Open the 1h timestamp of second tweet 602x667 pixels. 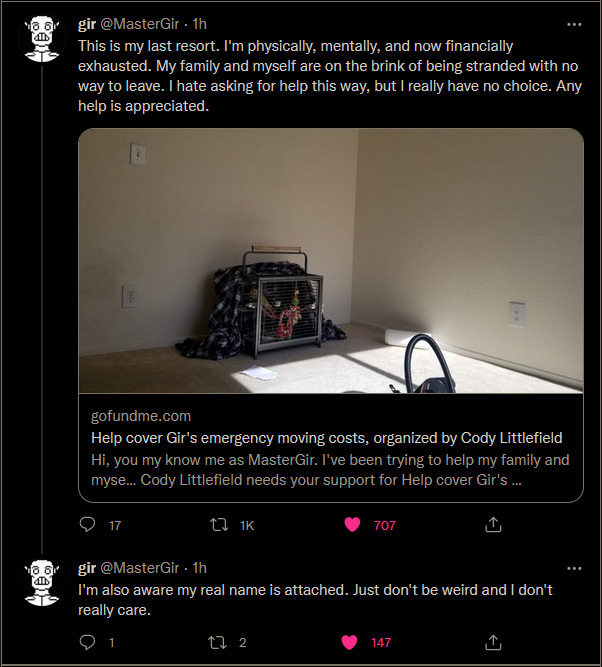click(200, 568)
